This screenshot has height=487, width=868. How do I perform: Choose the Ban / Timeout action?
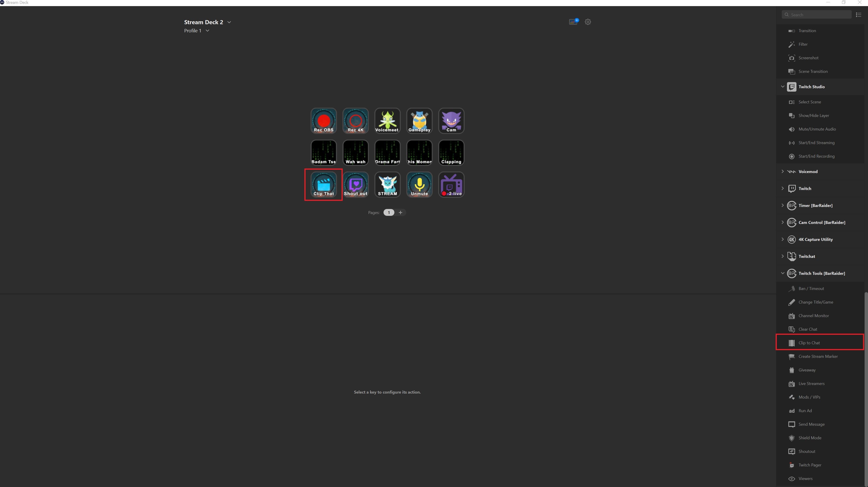pos(820,289)
